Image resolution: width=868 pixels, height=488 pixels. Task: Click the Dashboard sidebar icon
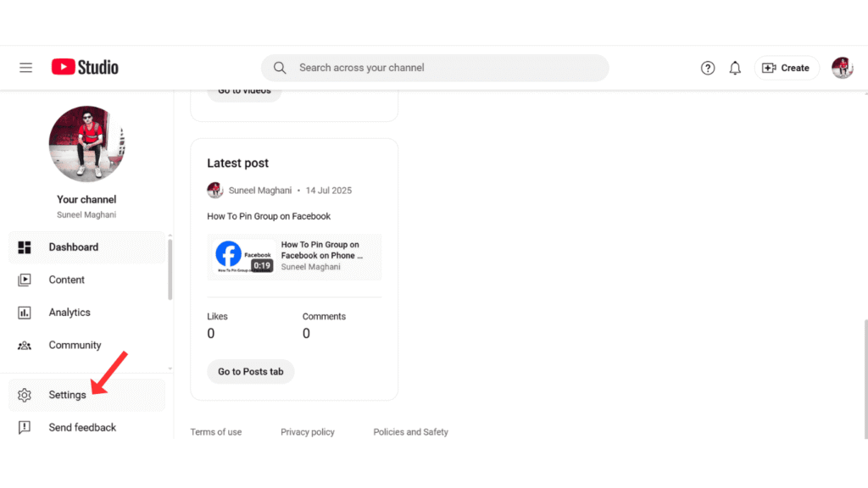(25, 247)
